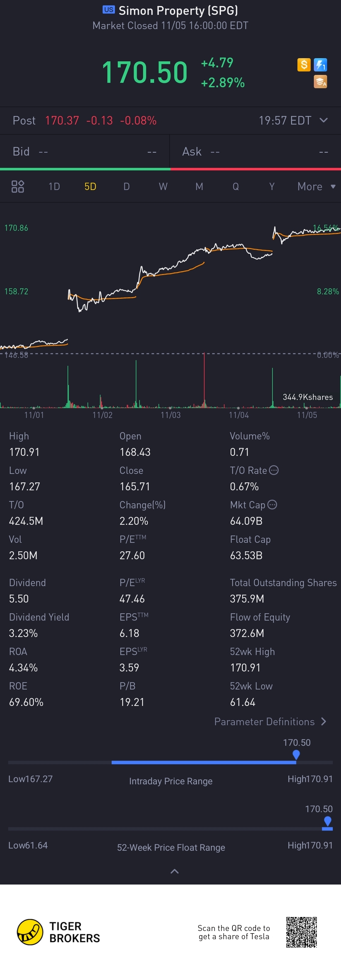Tap the main price 170.50
Screen dimensions: 341x980
click(x=145, y=72)
